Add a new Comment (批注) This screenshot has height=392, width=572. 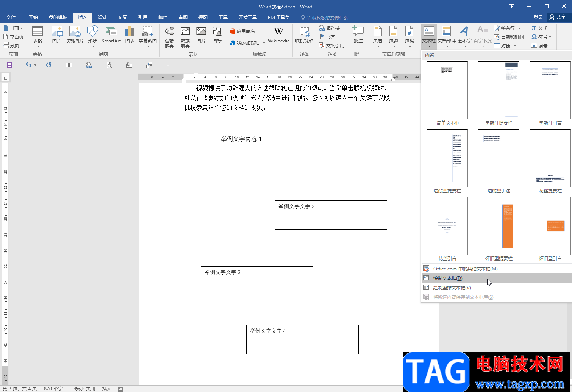tap(358, 35)
